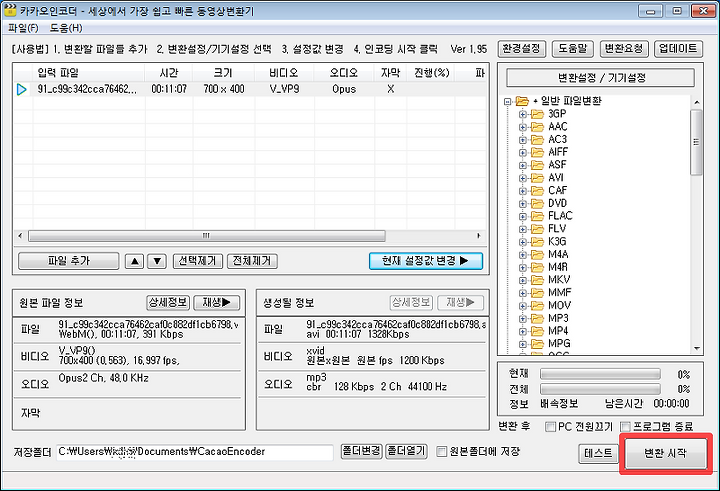The width and height of the screenshot is (720, 491).
Task: Expand the MP3 format node
Action: pyautogui.click(x=523, y=319)
